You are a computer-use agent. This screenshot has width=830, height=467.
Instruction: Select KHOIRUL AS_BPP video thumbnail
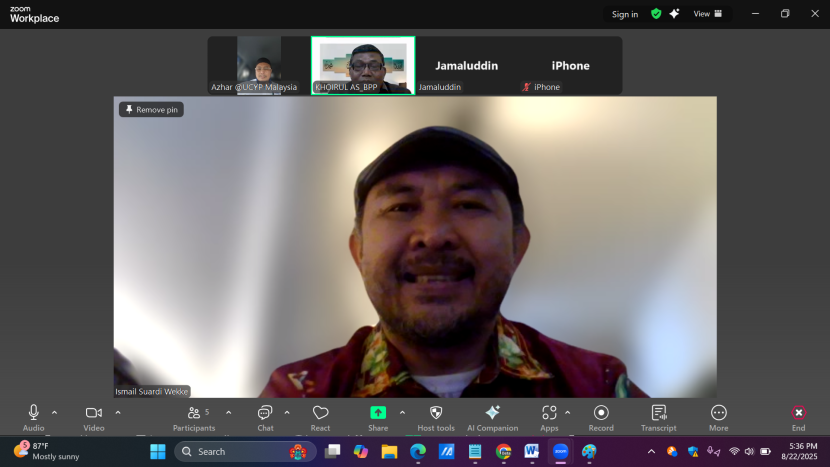(x=363, y=65)
